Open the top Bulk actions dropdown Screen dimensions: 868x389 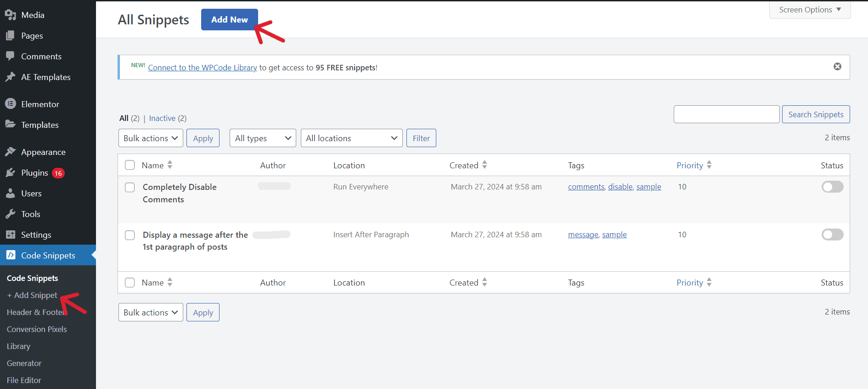coord(151,138)
